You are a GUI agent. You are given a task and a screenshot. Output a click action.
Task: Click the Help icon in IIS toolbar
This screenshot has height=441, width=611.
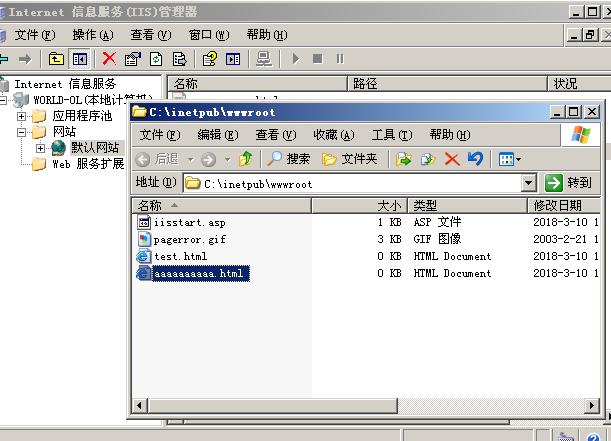209,59
